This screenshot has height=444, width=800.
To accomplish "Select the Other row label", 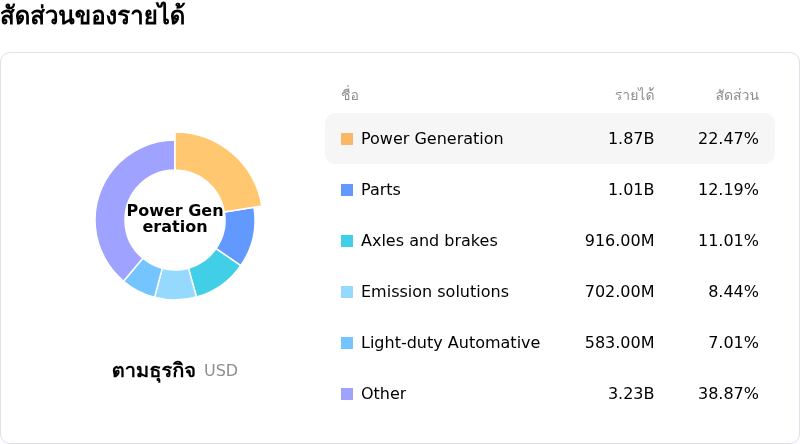I will point(383,394).
